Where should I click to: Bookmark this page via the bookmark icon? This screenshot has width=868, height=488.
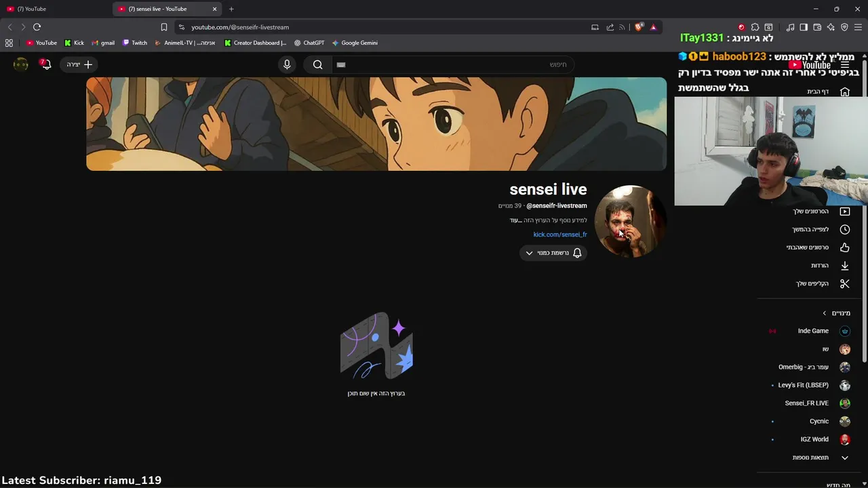click(x=163, y=27)
